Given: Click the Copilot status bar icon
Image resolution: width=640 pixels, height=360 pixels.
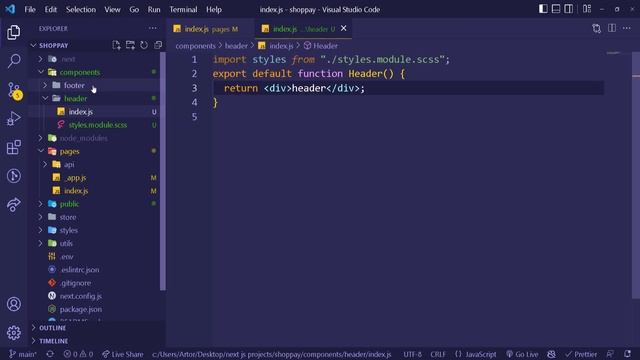Looking at the screenshot, I should 551,354.
